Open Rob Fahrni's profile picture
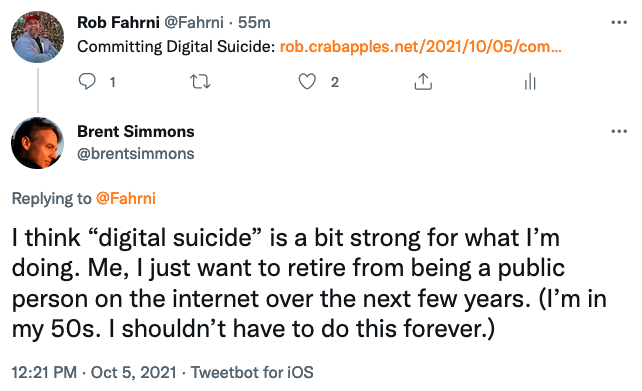This screenshot has width=642, height=391. pyautogui.click(x=37, y=37)
